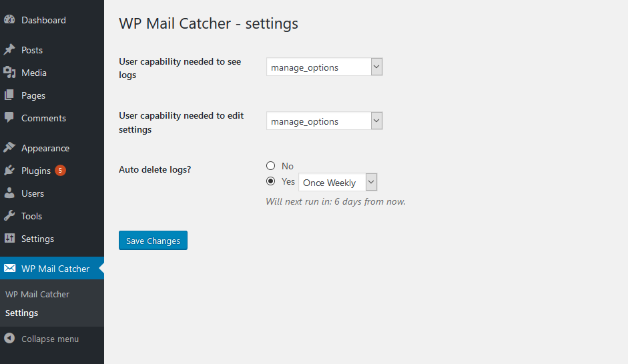This screenshot has width=628, height=364.
Task: Select Yes for auto delete logs
Action: (271, 181)
